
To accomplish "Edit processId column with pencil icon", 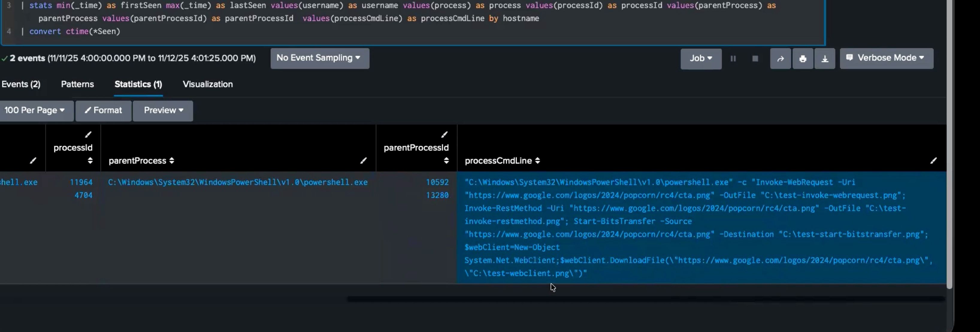I will point(88,135).
